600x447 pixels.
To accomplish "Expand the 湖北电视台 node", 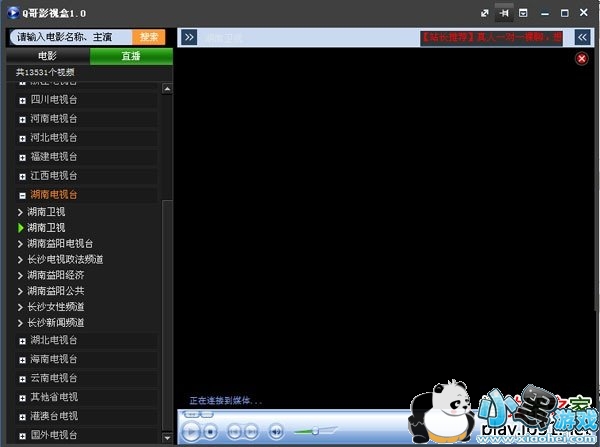I will 23,341.
